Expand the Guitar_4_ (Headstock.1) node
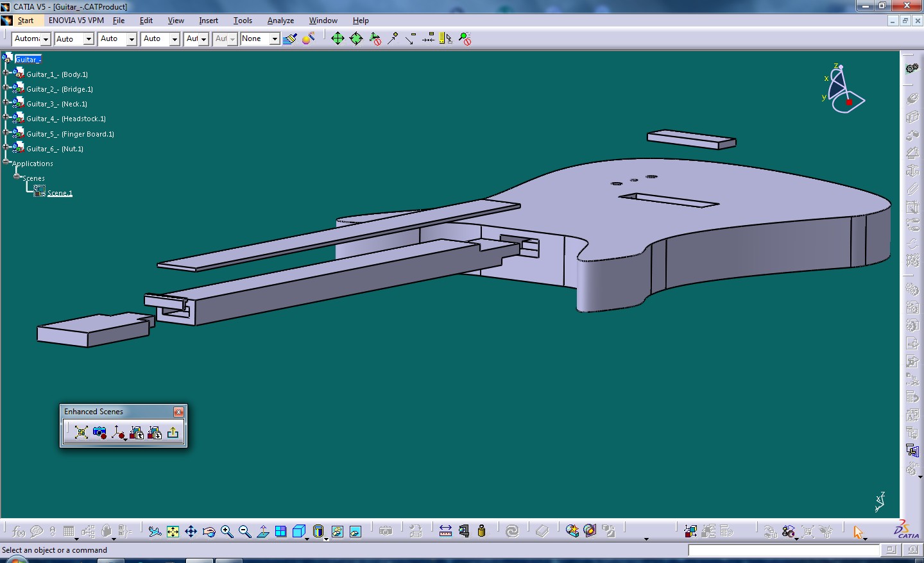Viewport: 924px width, 563px height. (6, 117)
